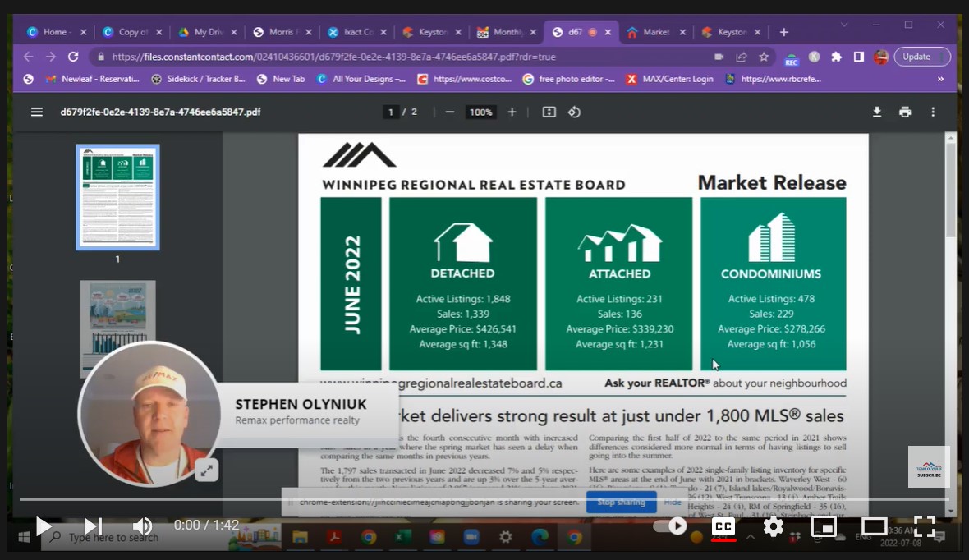
Task: Open the browser side panel
Action: pyautogui.click(x=858, y=57)
